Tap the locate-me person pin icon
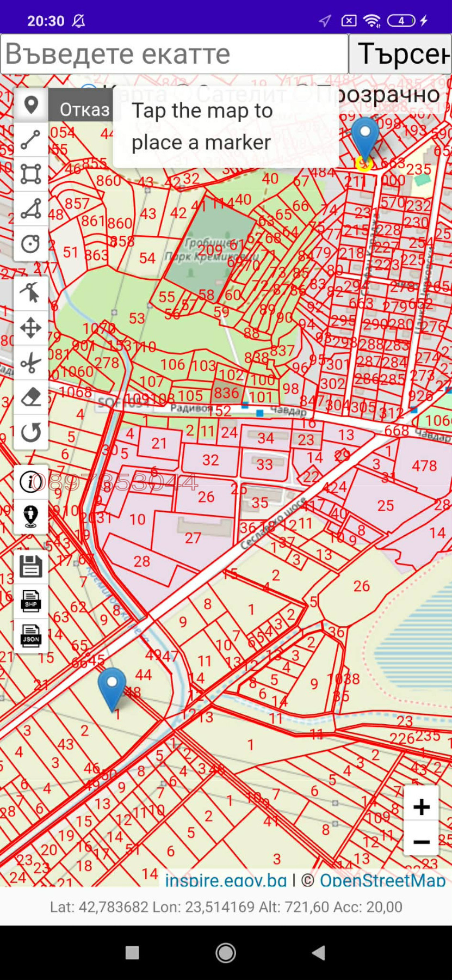 tap(31, 516)
